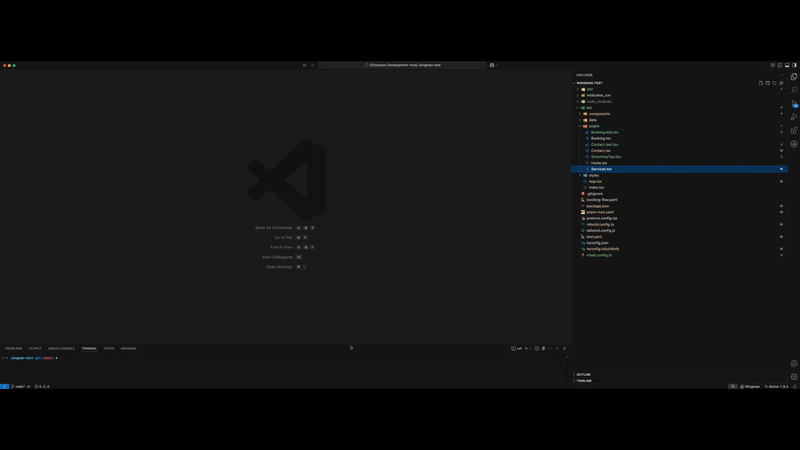Click the notifications bell in status bar
The height and width of the screenshot is (450, 800).
click(794, 387)
